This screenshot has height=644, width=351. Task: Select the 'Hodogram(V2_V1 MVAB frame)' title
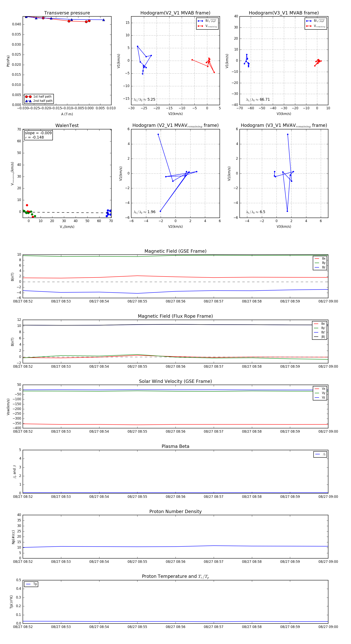(175, 13)
